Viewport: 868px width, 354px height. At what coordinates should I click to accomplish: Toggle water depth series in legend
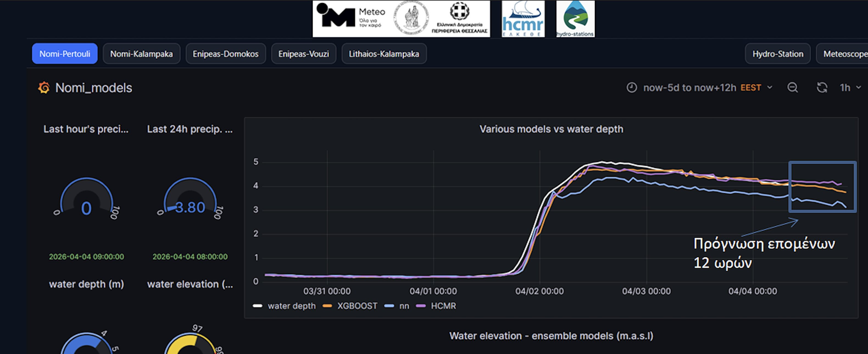(291, 306)
